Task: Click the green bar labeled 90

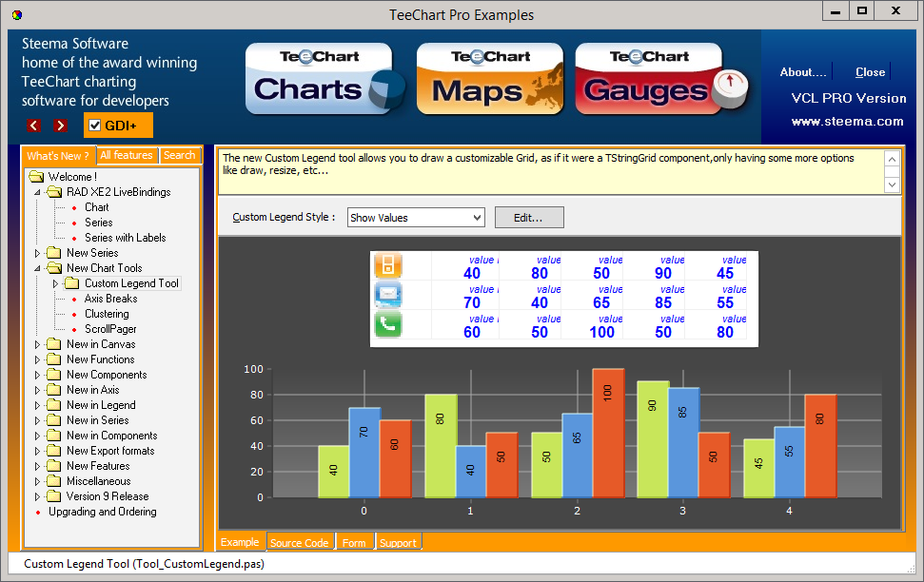Action: coord(653,439)
